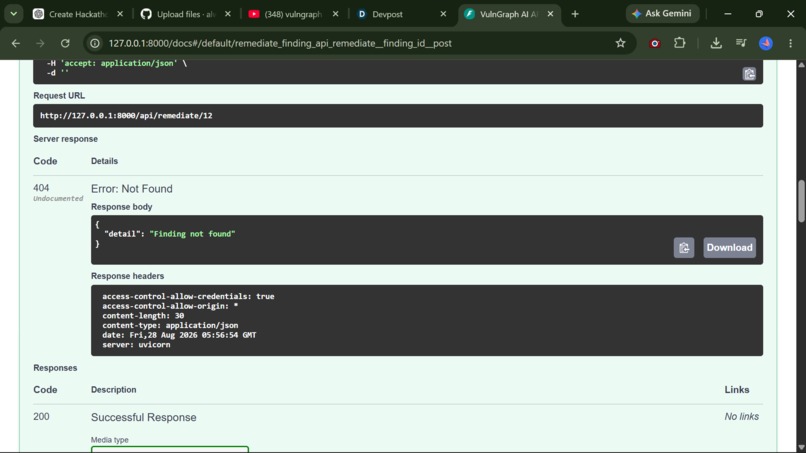The height and width of the screenshot is (453, 806).
Task: Click the Successful Response description
Action: [x=143, y=418]
